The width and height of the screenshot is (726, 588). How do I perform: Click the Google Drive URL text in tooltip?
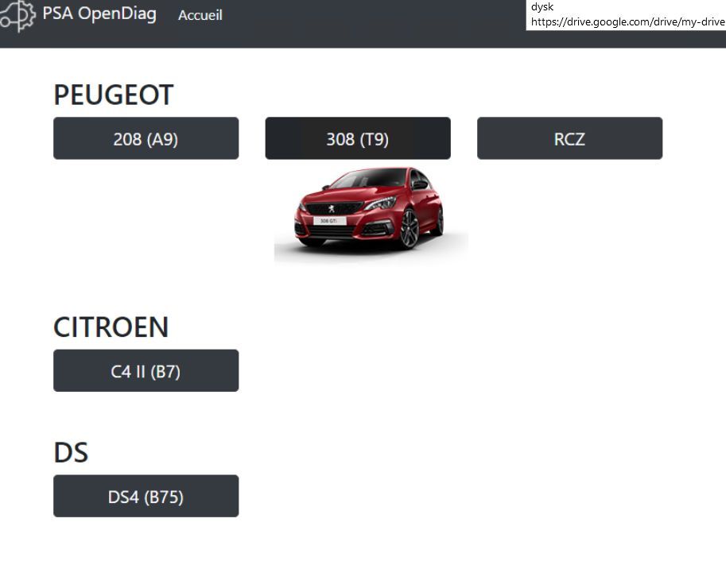point(628,21)
